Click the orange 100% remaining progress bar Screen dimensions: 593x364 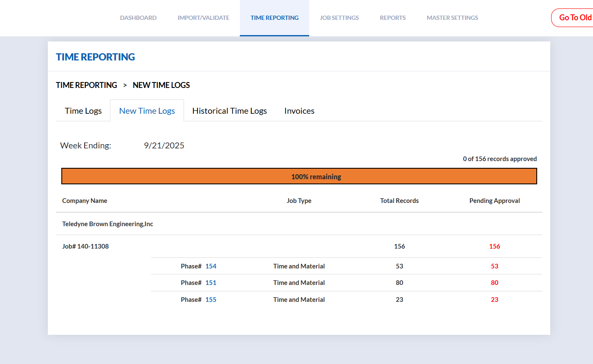click(299, 176)
